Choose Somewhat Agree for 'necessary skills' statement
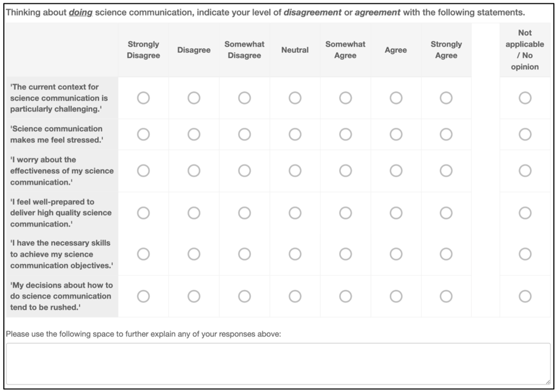The image size is (556, 392). [x=345, y=254]
